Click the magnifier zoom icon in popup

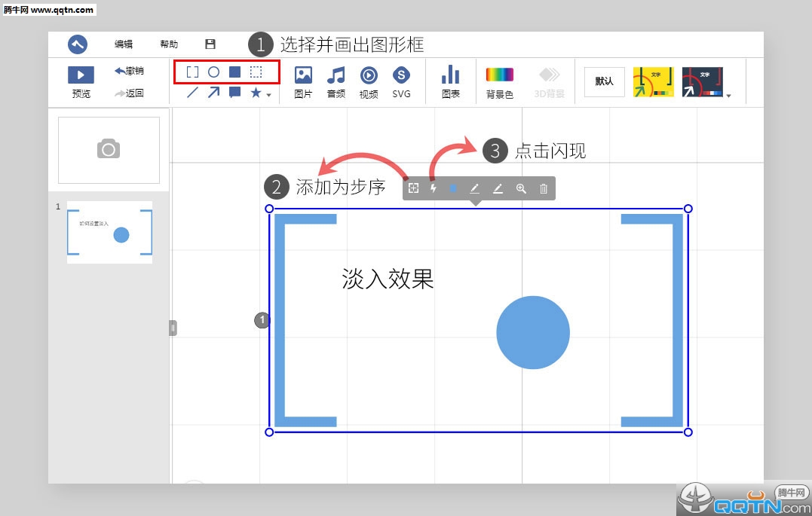coord(521,188)
